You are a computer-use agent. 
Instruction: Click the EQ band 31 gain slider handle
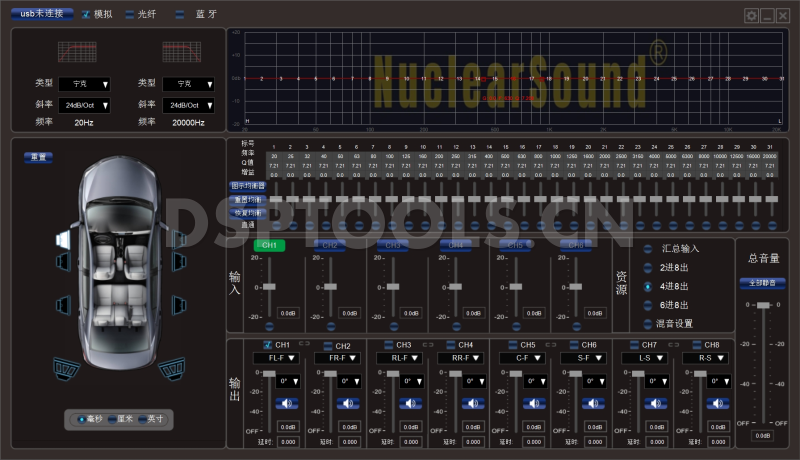772,199
